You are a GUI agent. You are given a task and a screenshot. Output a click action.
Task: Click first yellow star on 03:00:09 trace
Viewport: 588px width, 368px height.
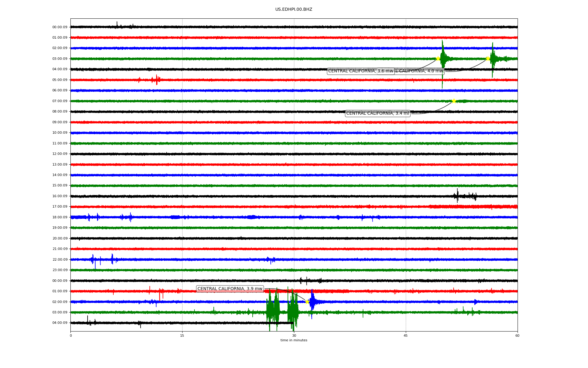point(438,59)
